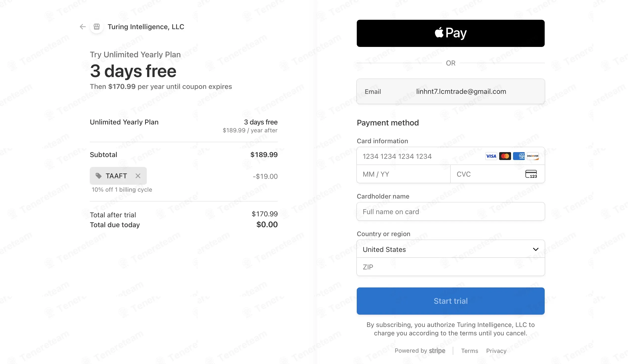Open the Terms link
Viewport: 628px width, 364px height.
tap(469, 351)
